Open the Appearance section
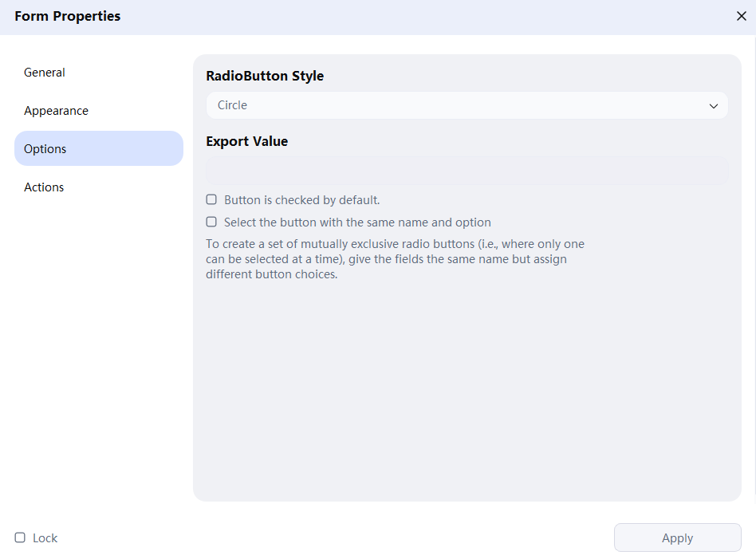The height and width of the screenshot is (559, 756). point(56,110)
